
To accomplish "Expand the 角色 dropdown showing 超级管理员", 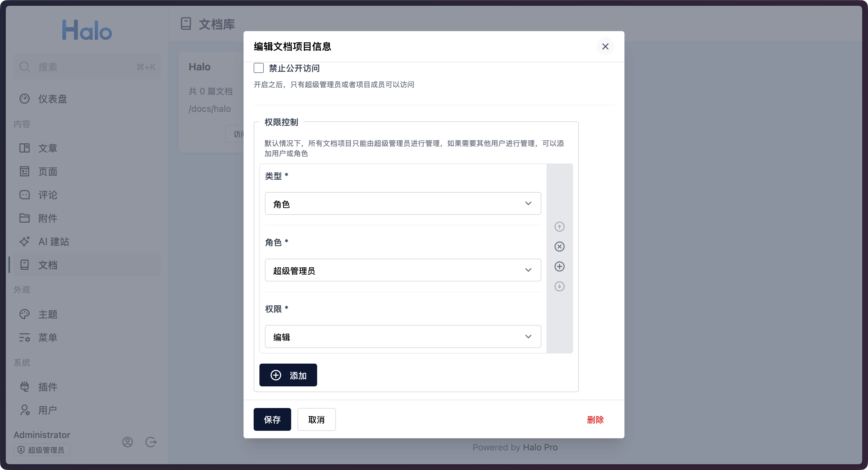I will [x=403, y=270].
